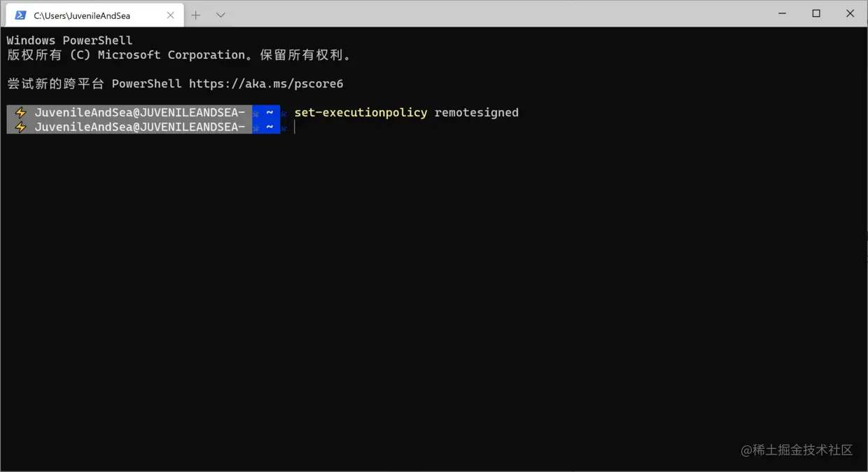The image size is (868, 472).
Task: Select the C:\Users\JuvenileAndSea tab
Action: pos(94,15)
